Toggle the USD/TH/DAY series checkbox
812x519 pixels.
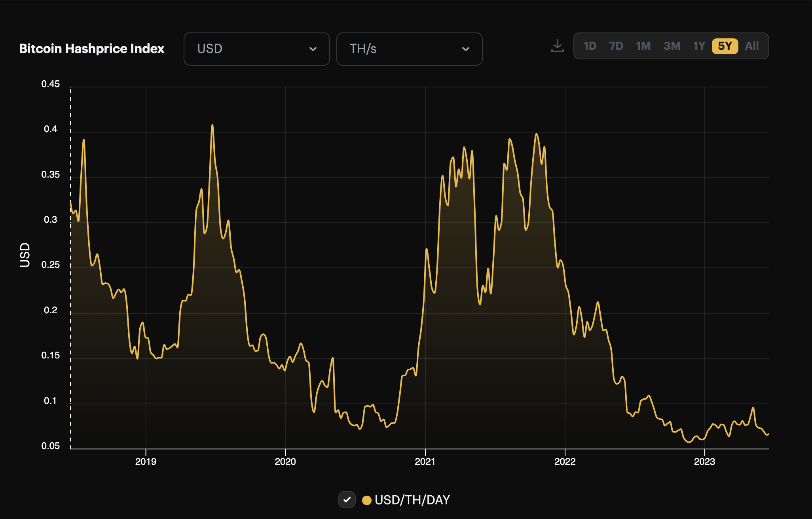tap(347, 500)
